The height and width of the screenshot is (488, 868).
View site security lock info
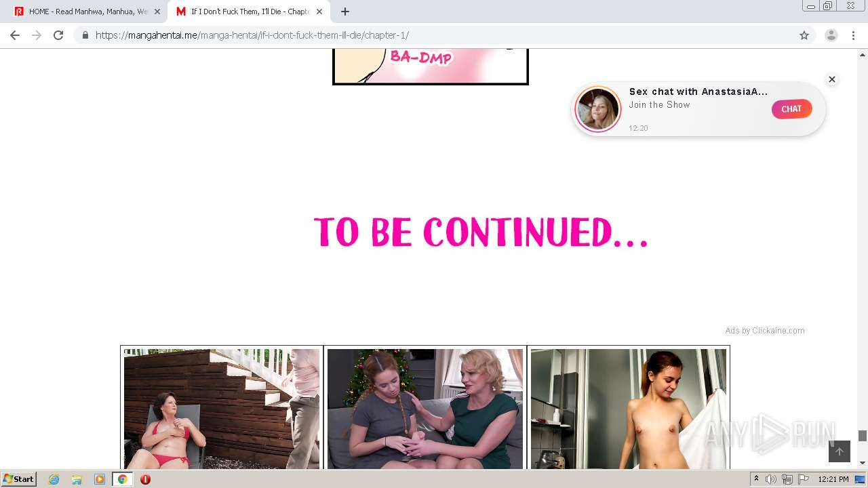pyautogui.click(x=85, y=35)
